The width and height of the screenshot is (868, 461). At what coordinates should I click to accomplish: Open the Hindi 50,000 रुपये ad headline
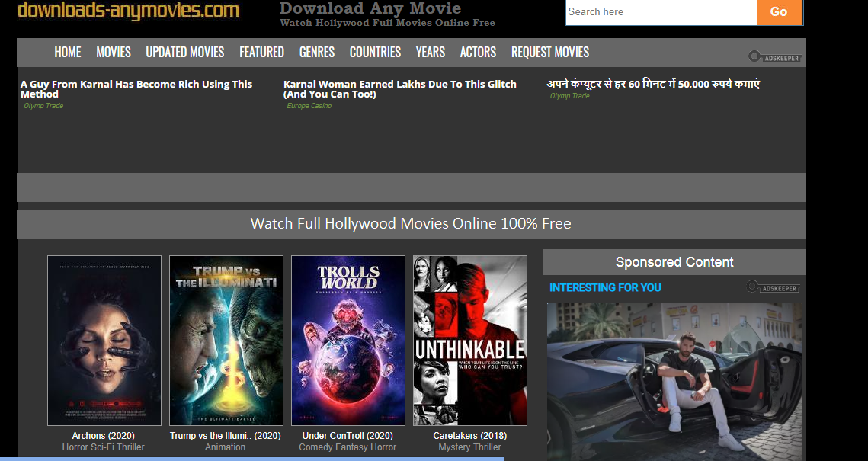point(653,84)
